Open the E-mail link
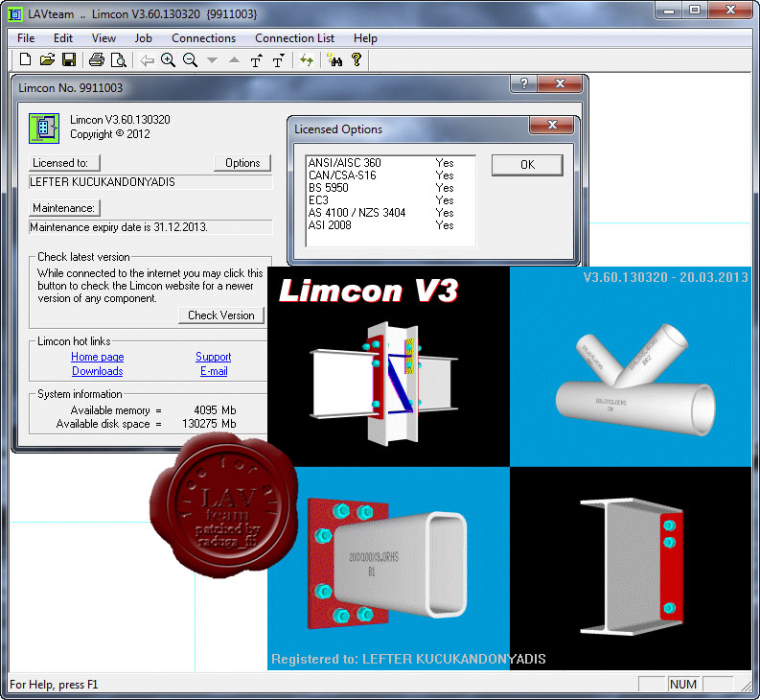 (x=214, y=371)
